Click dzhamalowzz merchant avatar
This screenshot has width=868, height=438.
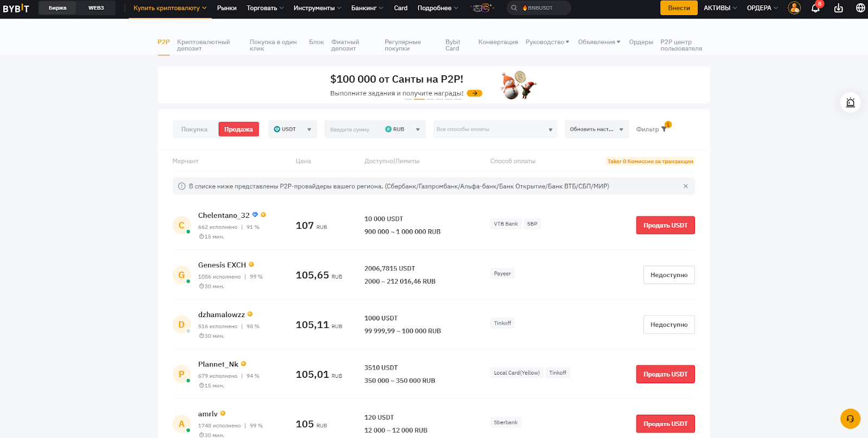tap(181, 324)
